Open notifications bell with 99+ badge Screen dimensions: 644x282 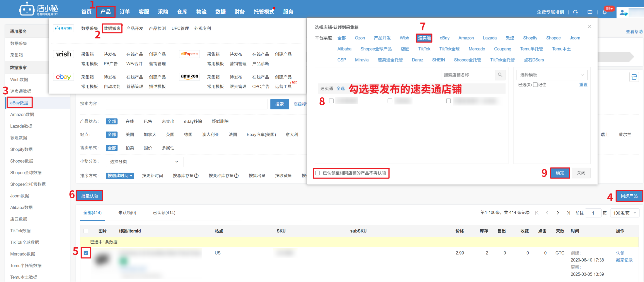tap(605, 12)
